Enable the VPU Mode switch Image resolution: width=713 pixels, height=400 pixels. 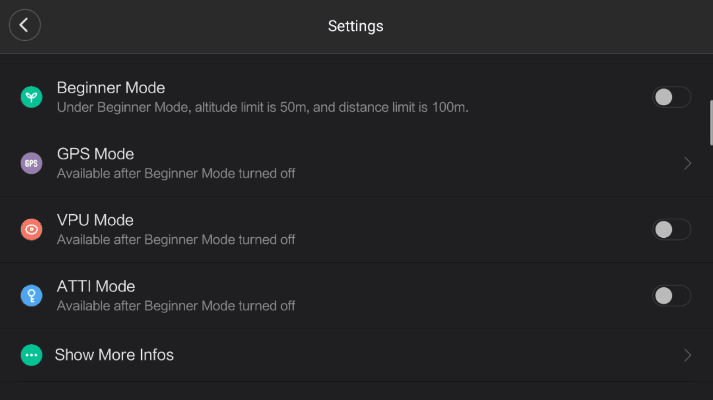coord(672,230)
